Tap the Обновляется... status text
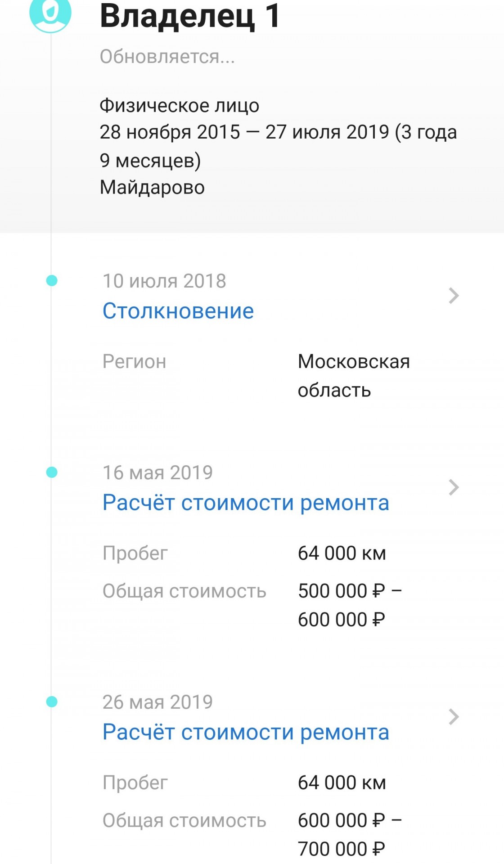 click(x=167, y=57)
